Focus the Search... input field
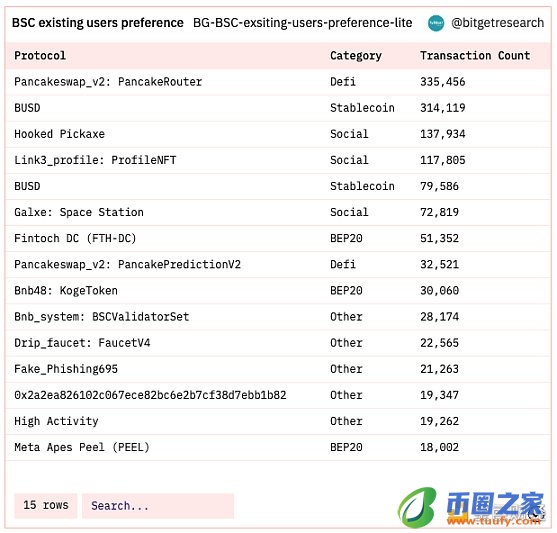The width and height of the screenshot is (557, 533). click(158, 505)
